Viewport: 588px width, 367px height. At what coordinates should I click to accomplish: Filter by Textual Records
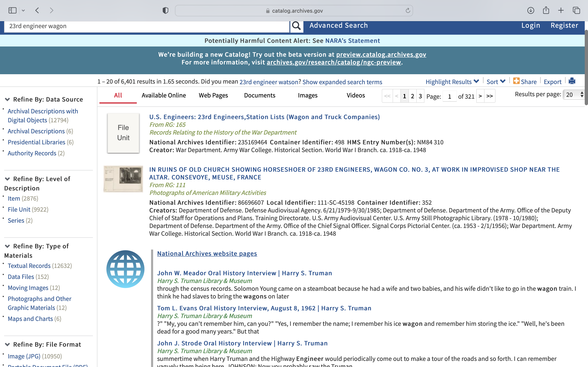[x=29, y=266]
